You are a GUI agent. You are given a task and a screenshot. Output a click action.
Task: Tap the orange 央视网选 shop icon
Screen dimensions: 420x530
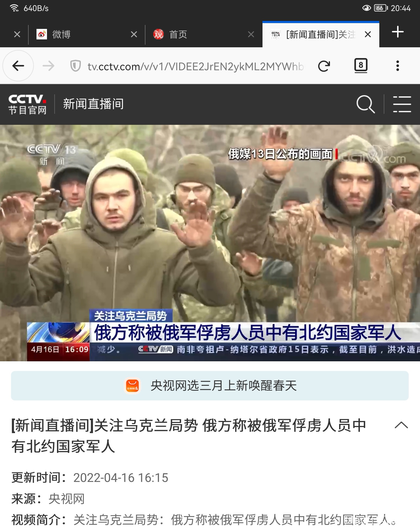pos(132,386)
